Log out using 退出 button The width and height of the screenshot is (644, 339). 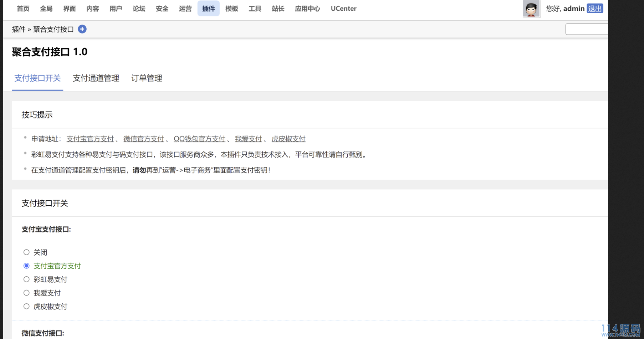tap(594, 9)
